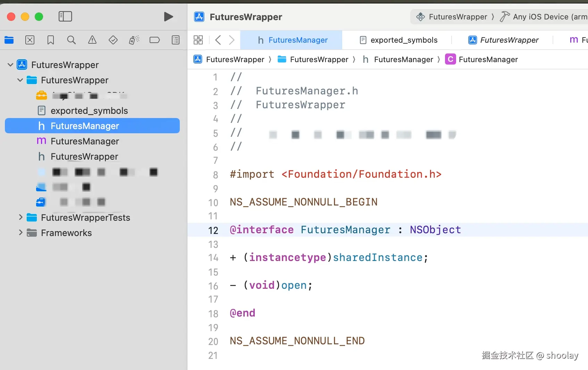The image size is (588, 370).
Task: Go forward in editor history
Action: pos(232,40)
